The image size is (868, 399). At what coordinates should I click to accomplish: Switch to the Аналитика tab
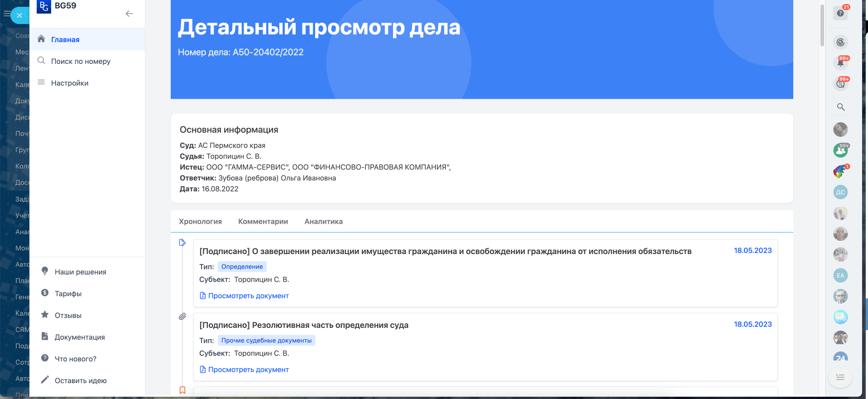[323, 221]
